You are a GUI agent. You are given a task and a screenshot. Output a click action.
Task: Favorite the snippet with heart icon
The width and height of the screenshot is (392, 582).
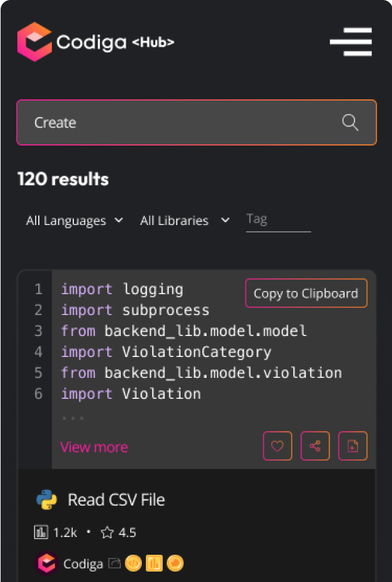click(277, 446)
